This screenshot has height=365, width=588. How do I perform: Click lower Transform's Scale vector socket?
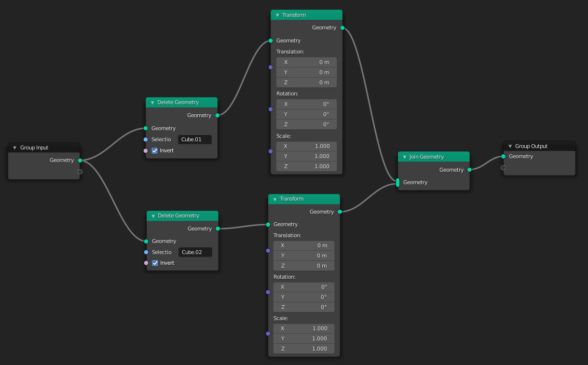coord(268,334)
